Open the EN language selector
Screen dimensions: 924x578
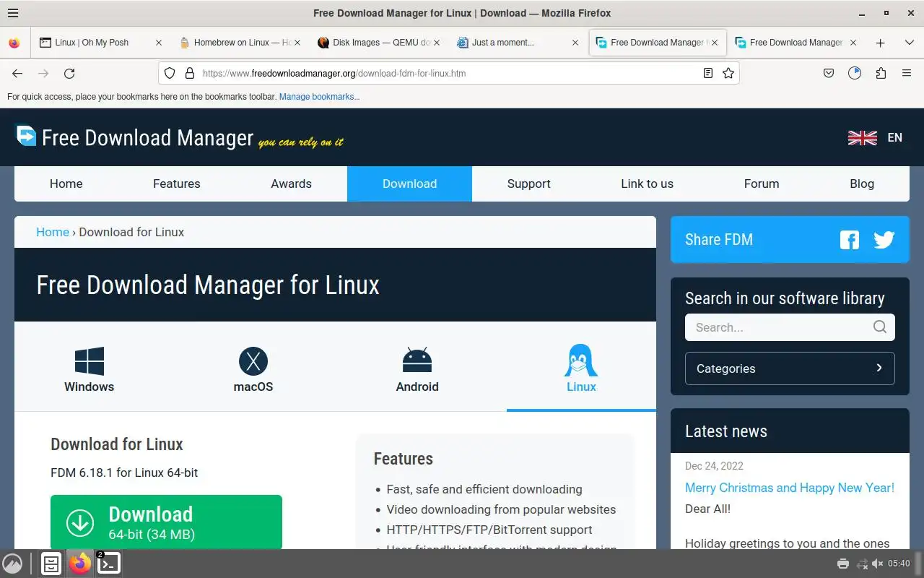point(895,137)
